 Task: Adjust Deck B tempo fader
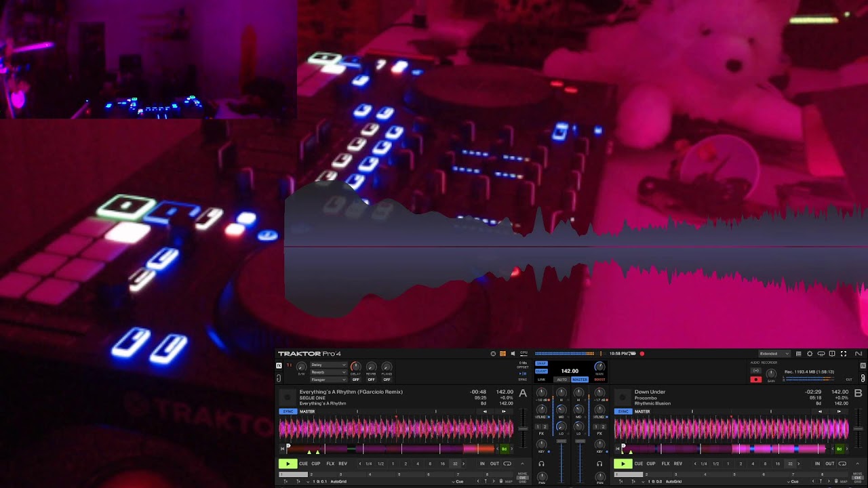859,428
